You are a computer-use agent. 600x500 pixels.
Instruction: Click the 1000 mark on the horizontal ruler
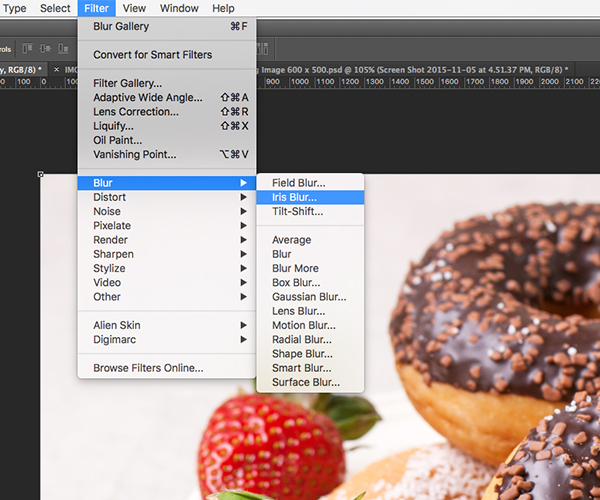pos(300,81)
